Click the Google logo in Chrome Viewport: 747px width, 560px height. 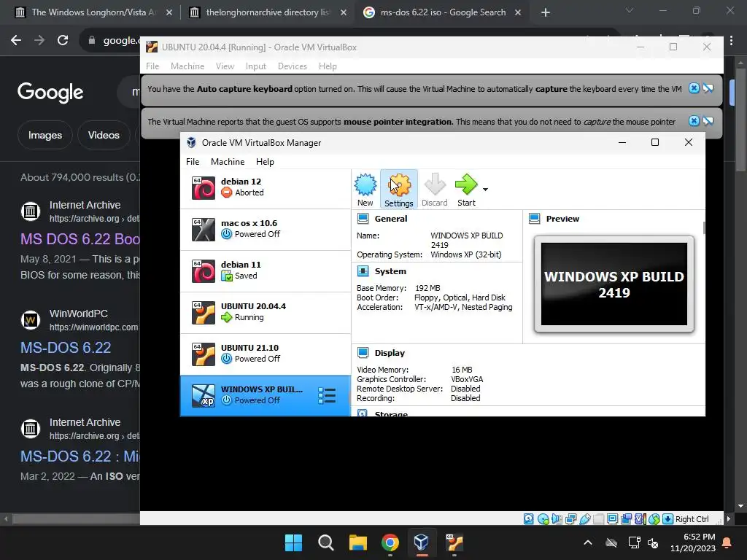click(x=50, y=93)
